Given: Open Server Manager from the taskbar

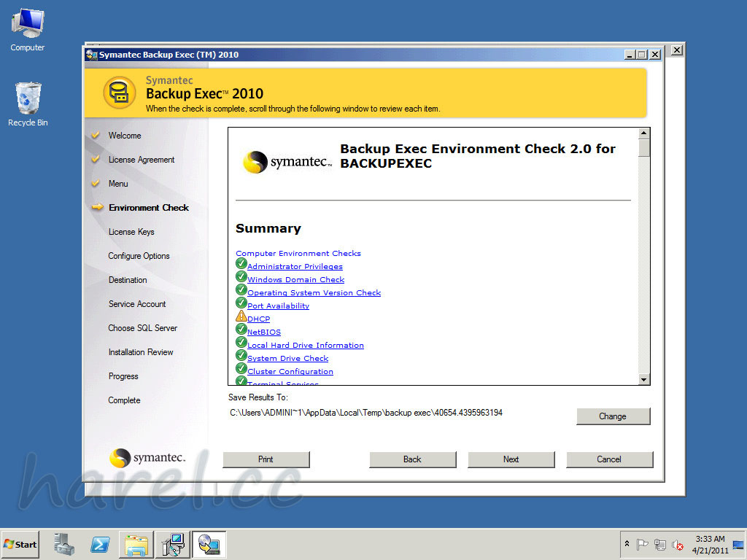Looking at the screenshot, I should tap(64, 544).
